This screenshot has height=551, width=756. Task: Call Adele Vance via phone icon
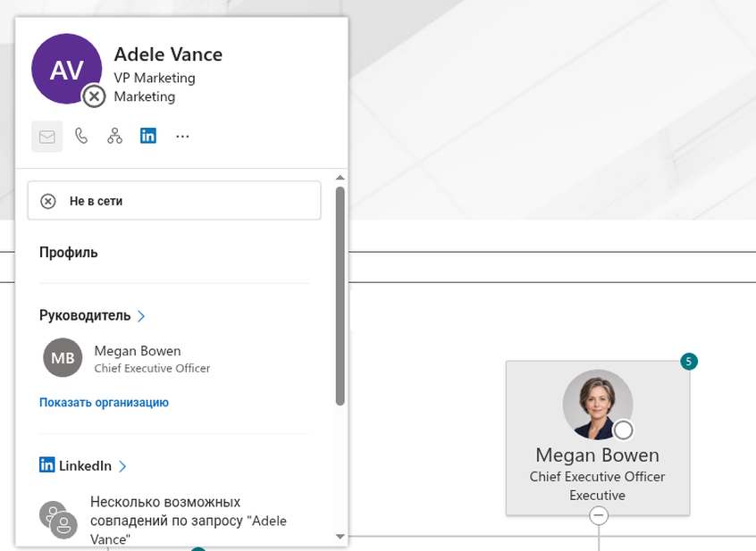(81, 137)
